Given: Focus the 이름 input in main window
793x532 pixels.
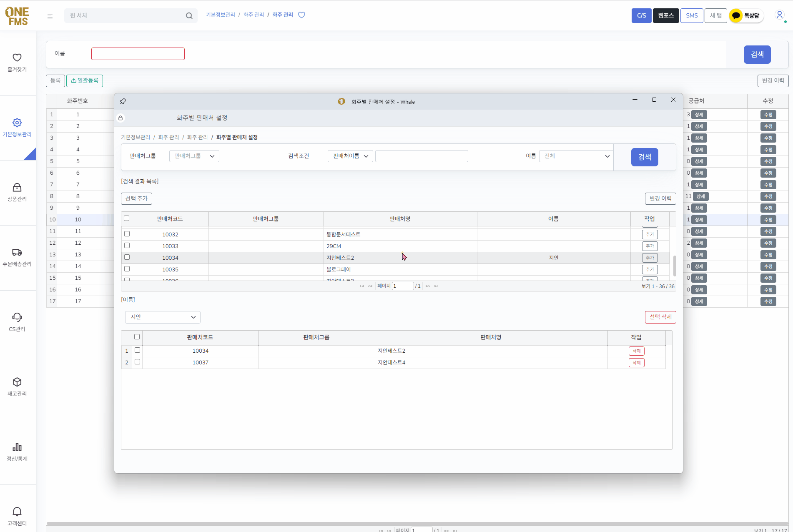Looking at the screenshot, I should coord(138,54).
